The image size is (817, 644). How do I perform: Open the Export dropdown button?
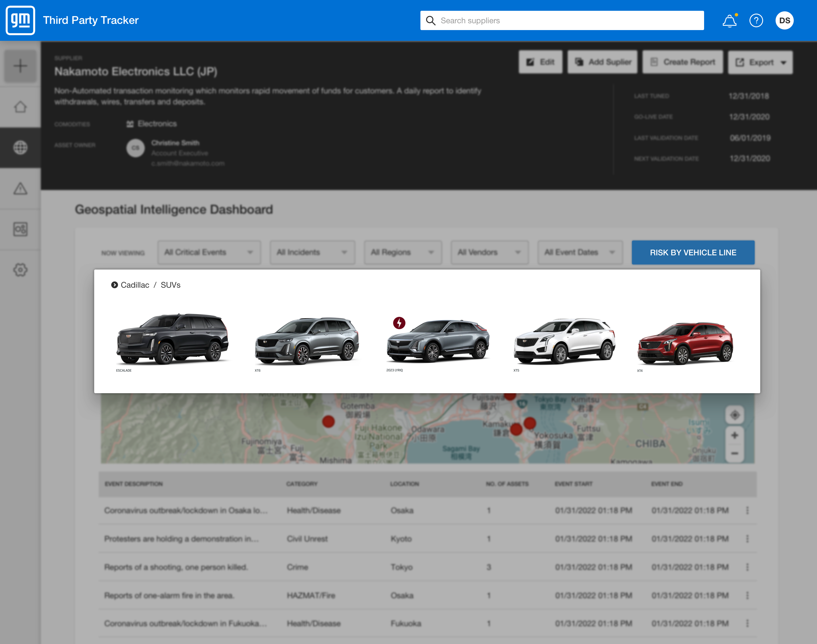pyautogui.click(x=760, y=62)
